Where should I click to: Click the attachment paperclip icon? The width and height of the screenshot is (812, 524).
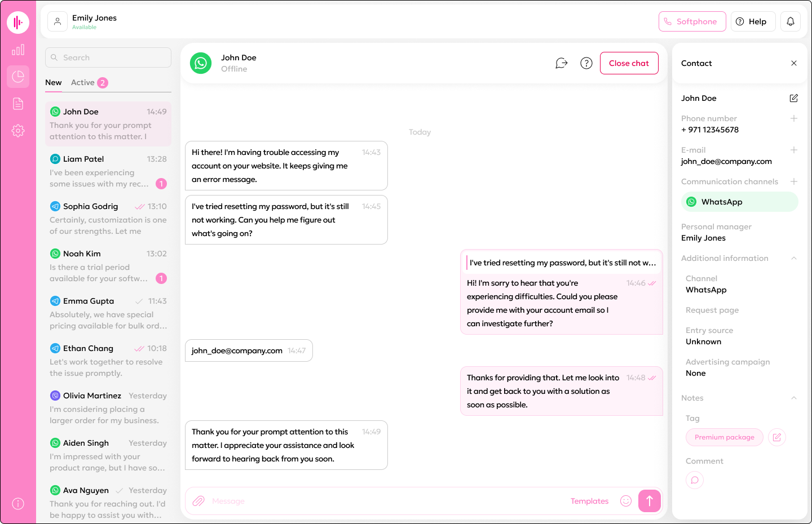198,501
